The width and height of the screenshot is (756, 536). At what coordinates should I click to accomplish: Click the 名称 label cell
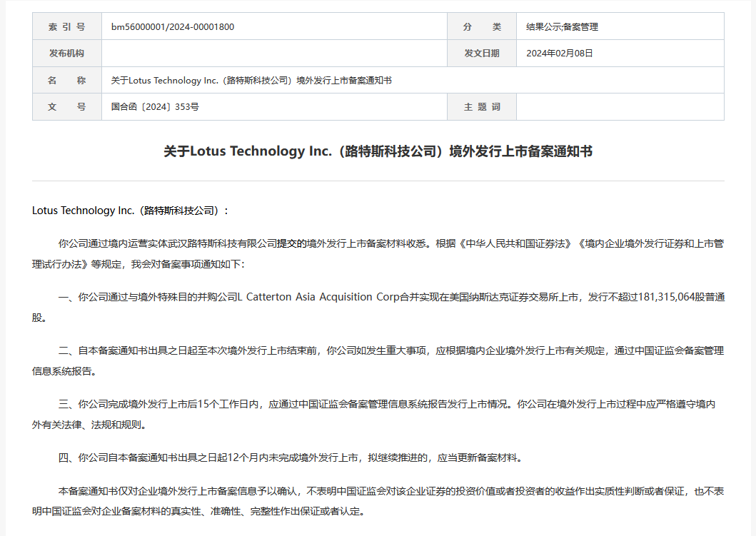[x=67, y=80]
